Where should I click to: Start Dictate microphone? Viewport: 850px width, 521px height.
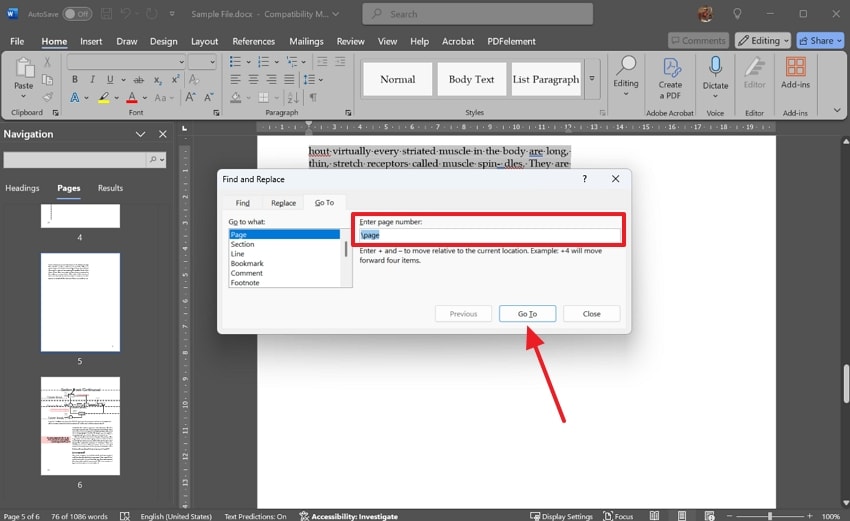[715, 73]
